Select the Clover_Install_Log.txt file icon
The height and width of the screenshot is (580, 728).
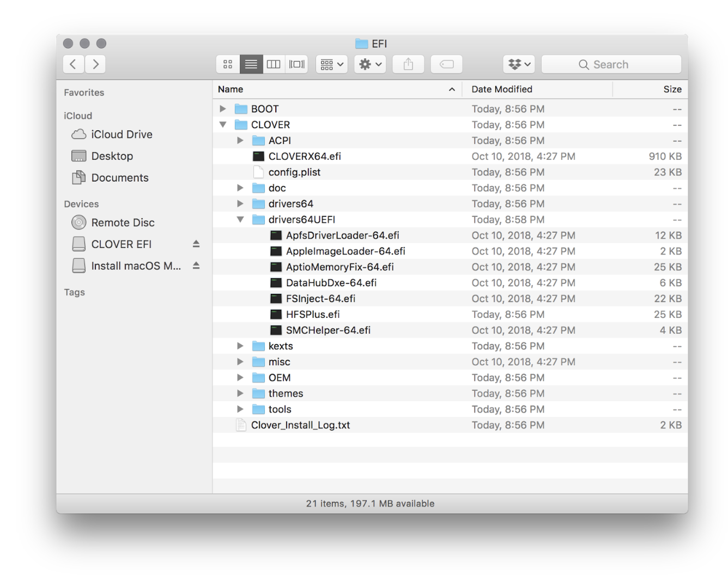coord(241,425)
